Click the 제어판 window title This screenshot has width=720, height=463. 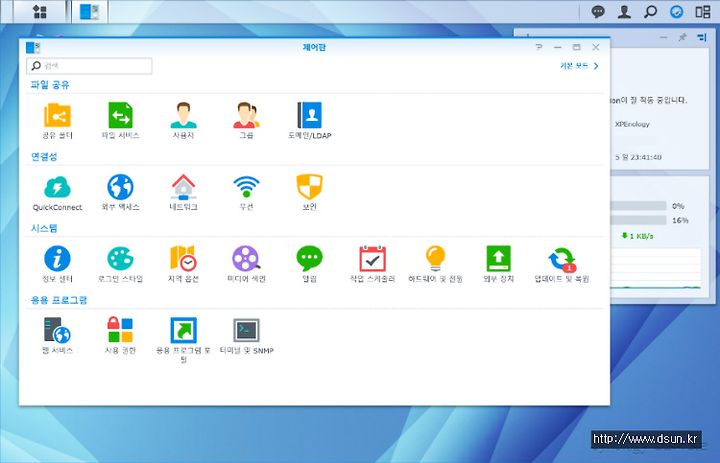[314, 47]
